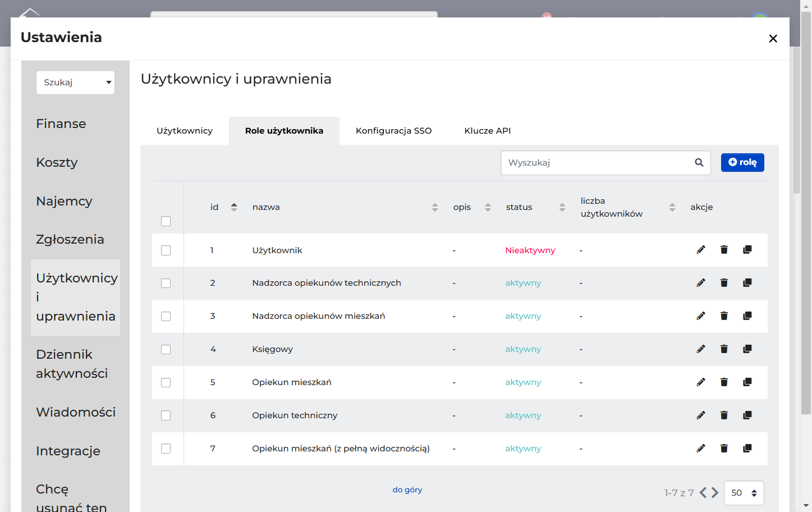Duplicate the Nadzorca opiekunów mieszkań role
The image size is (812, 512).
click(747, 316)
